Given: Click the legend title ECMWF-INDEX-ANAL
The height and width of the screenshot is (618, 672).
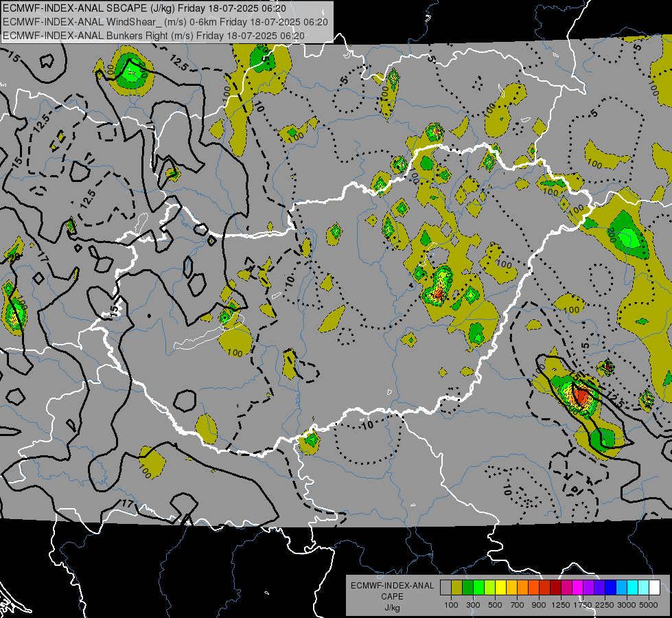Looking at the screenshot, I should 392,586.
